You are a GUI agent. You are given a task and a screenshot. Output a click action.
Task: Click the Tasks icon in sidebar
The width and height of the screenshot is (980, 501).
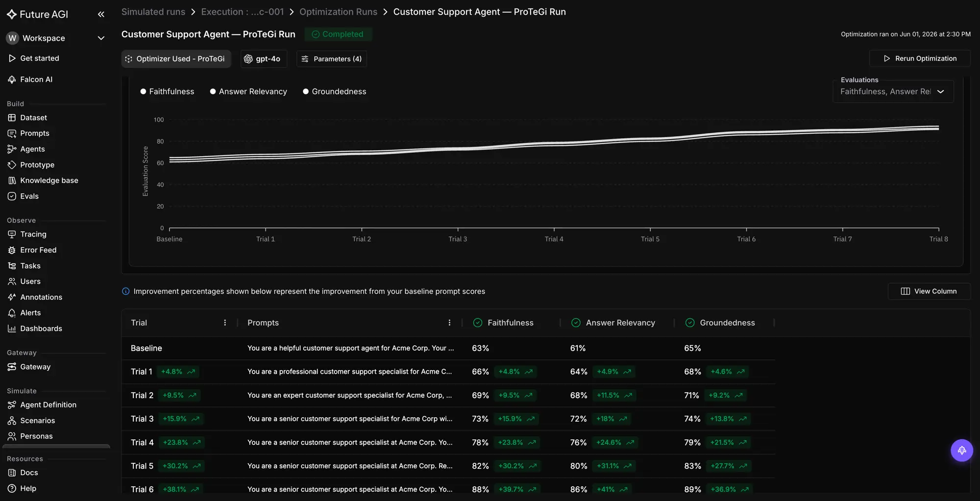coord(12,266)
